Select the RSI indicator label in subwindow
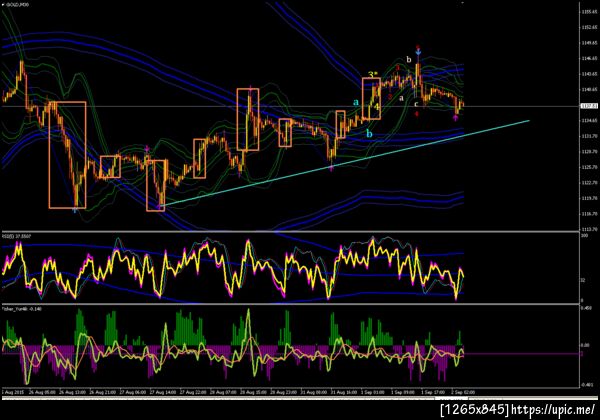Viewport: 600px width, 420px height. 16,236
